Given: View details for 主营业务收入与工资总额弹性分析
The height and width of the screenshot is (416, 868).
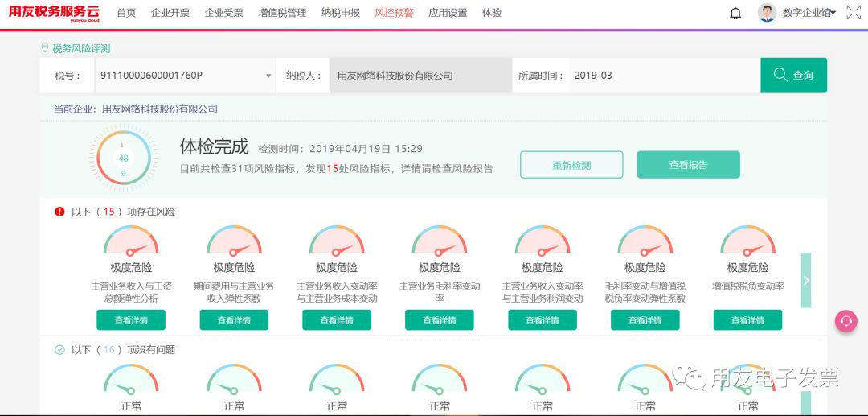Looking at the screenshot, I should (x=131, y=320).
